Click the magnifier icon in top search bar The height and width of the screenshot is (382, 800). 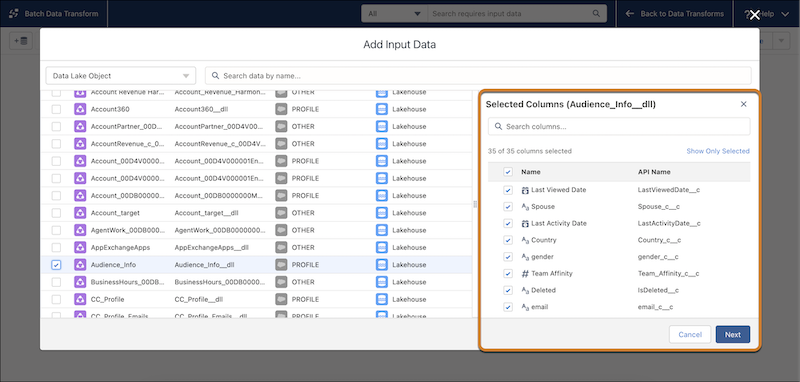[596, 14]
